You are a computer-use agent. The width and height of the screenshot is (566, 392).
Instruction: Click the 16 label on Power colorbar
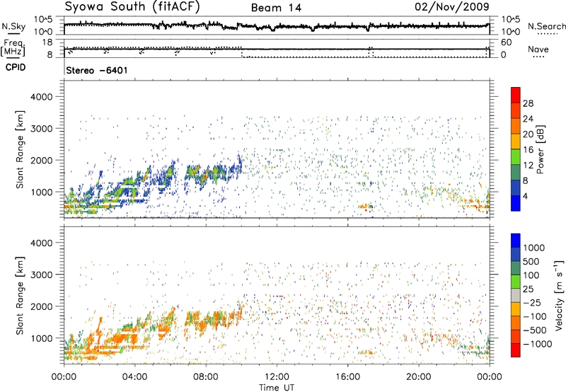pos(528,150)
